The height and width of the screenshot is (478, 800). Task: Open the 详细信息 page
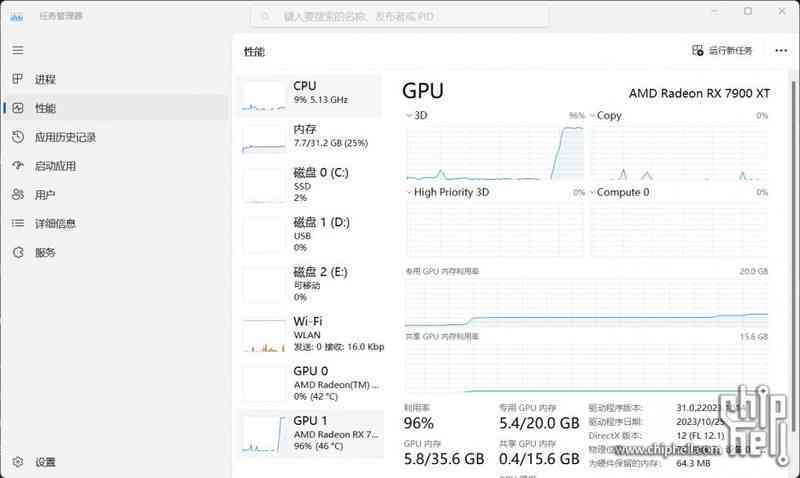(x=55, y=223)
